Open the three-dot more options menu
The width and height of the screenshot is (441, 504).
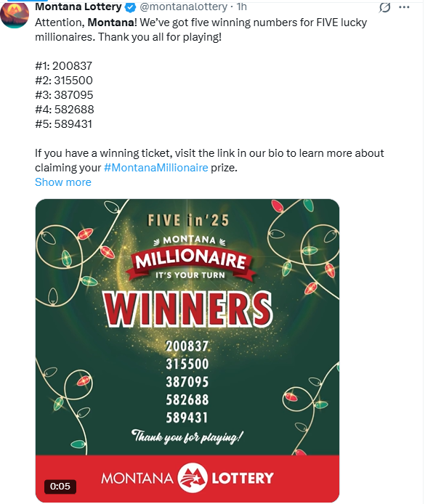404,7
